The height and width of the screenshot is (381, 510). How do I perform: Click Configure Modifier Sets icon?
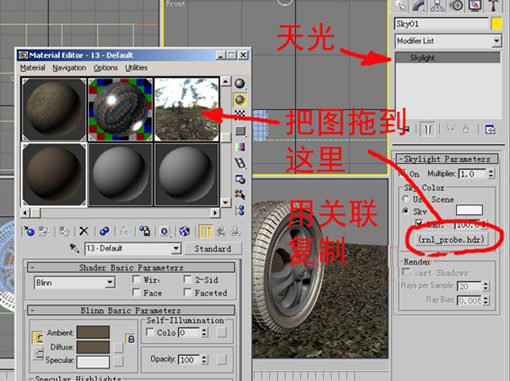[x=490, y=129]
